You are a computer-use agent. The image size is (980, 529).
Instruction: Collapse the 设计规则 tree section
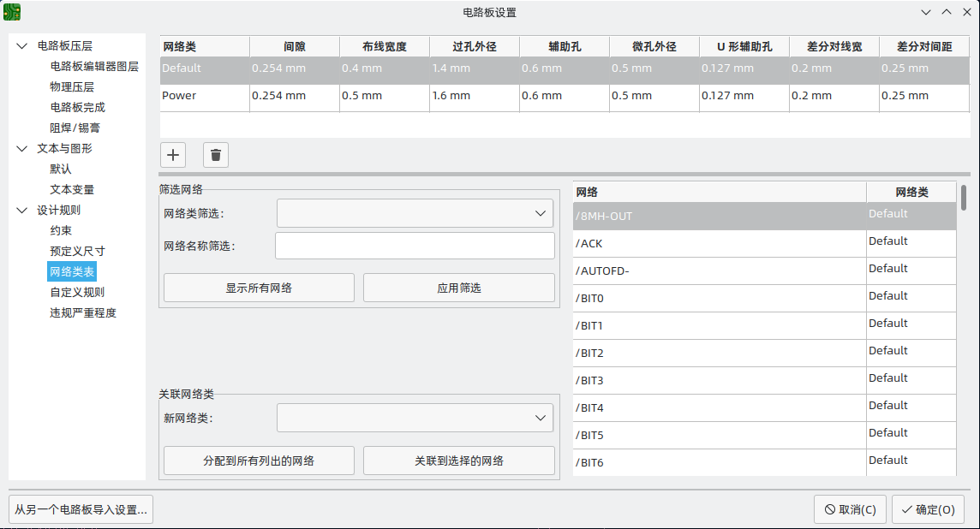click(21, 209)
